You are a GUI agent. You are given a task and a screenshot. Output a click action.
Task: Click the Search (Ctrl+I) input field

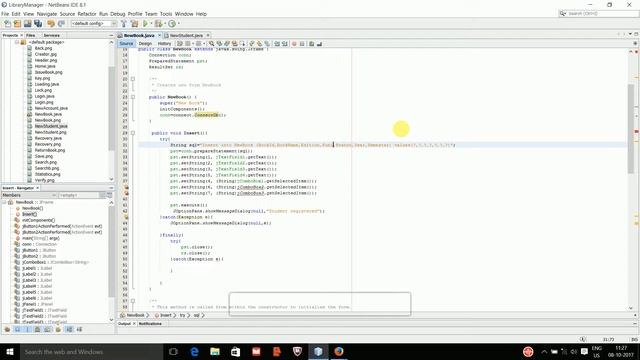tap(602, 13)
